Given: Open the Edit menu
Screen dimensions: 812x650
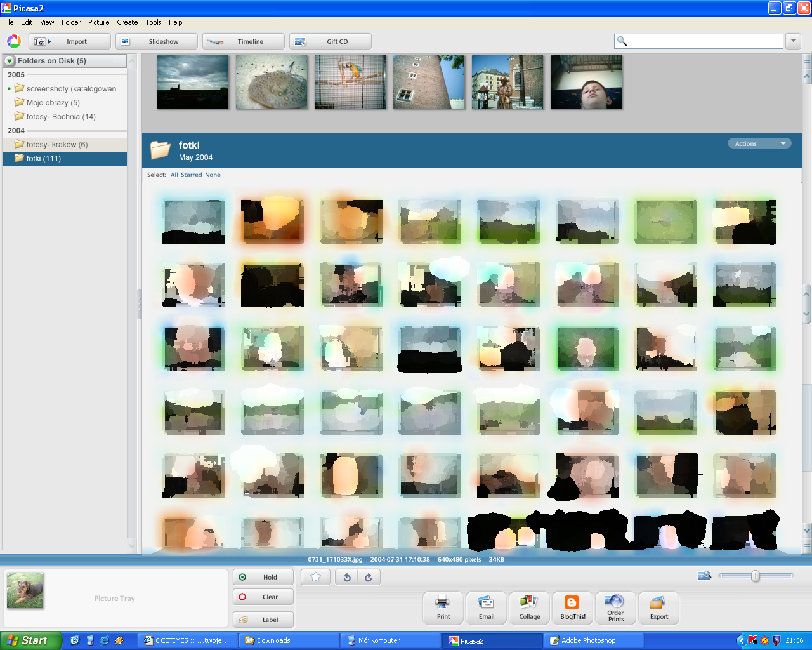Looking at the screenshot, I should click(x=27, y=22).
